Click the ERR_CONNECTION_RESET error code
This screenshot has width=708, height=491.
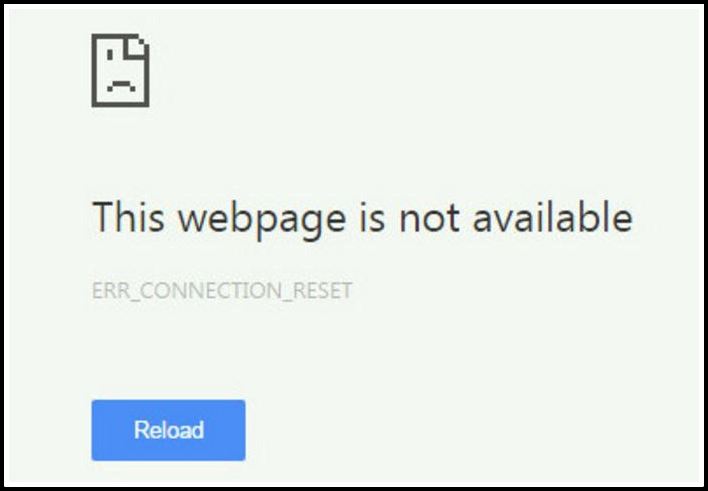222,291
